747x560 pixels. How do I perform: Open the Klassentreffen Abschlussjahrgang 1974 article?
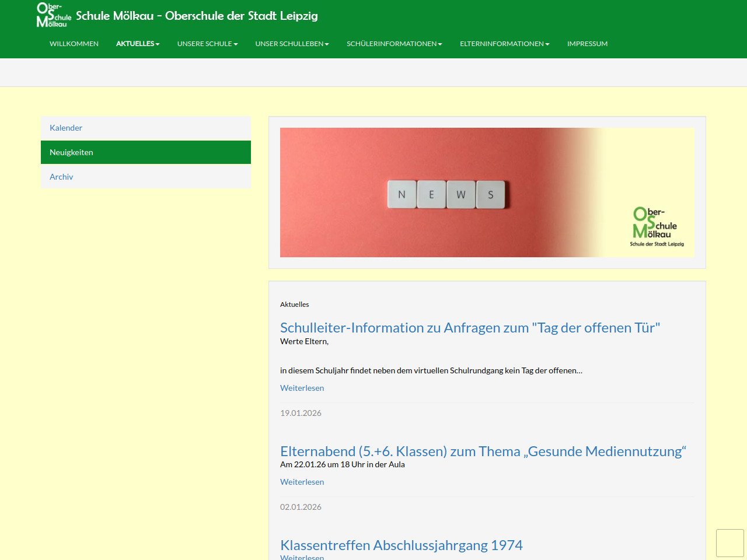401,545
